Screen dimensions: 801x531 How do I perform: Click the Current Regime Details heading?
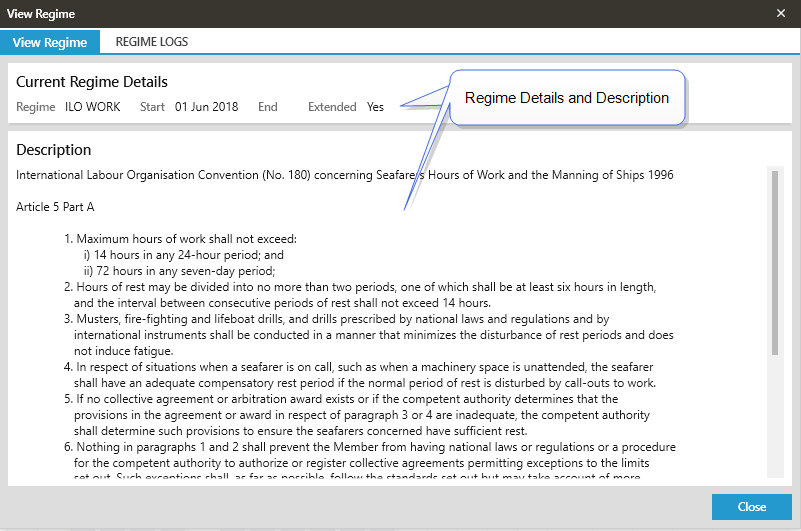92,82
